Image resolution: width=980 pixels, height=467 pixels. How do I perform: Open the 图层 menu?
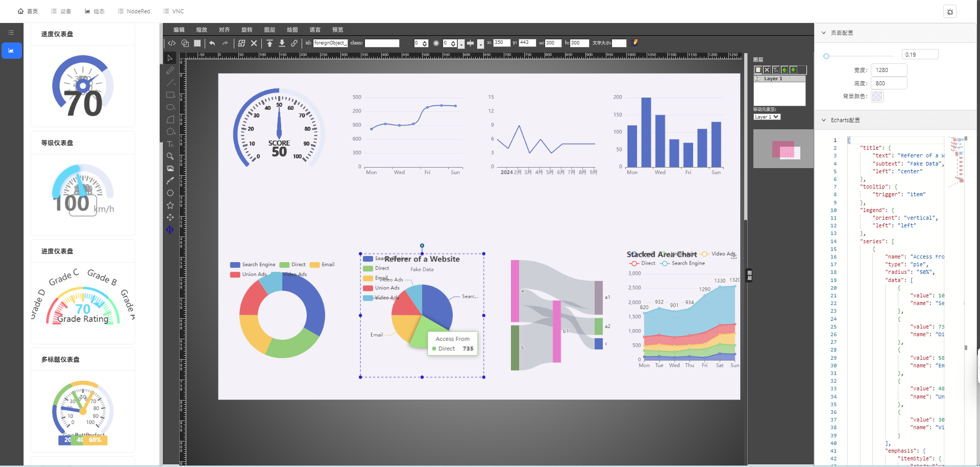269,30
